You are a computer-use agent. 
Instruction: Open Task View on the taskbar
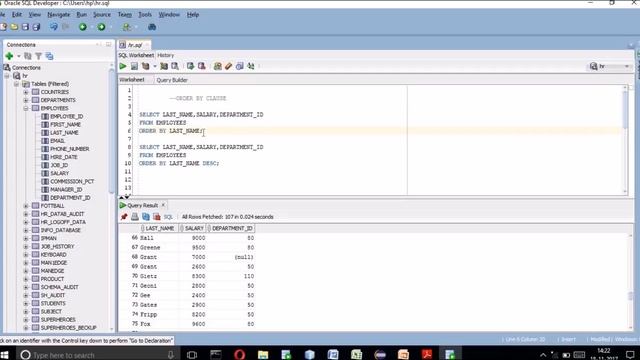[x=192, y=354]
